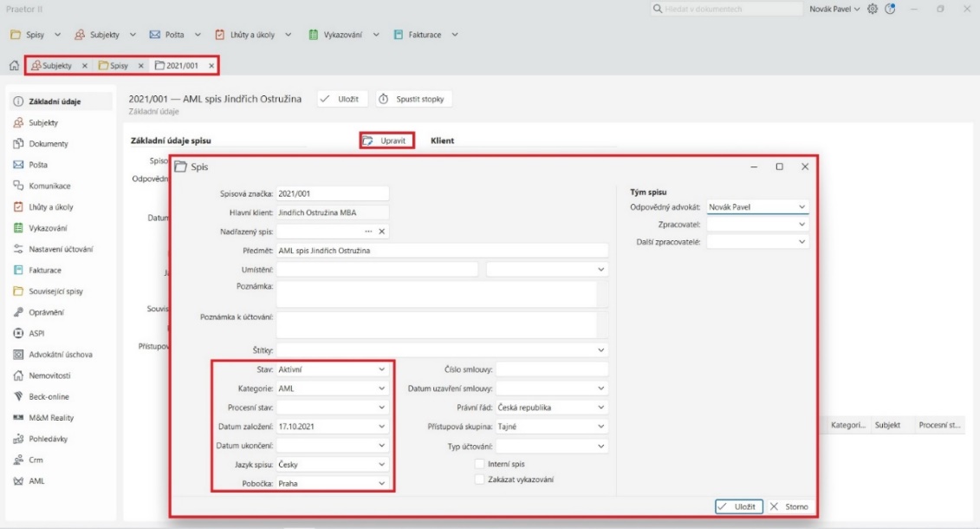
Task: Open the settings gear icon
Action: tap(873, 9)
